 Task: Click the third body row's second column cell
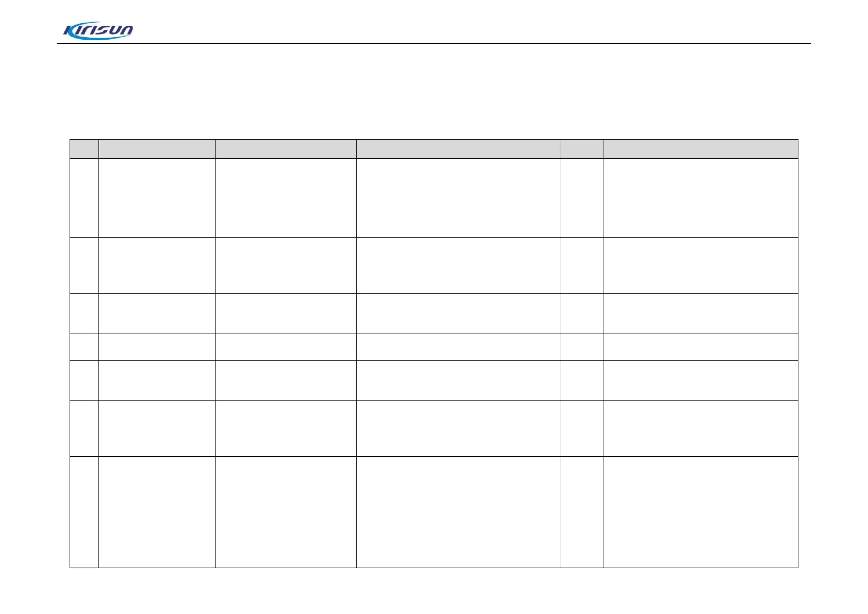(x=157, y=314)
